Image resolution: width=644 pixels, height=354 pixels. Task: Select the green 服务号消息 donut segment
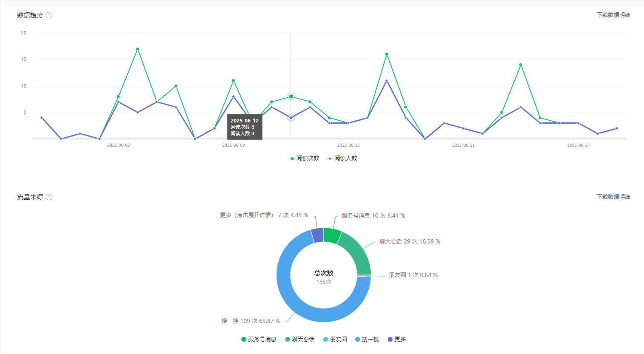(x=332, y=235)
